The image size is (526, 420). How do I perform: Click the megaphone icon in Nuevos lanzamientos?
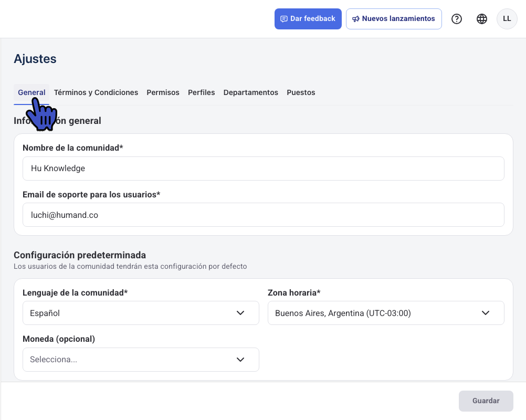point(355,19)
